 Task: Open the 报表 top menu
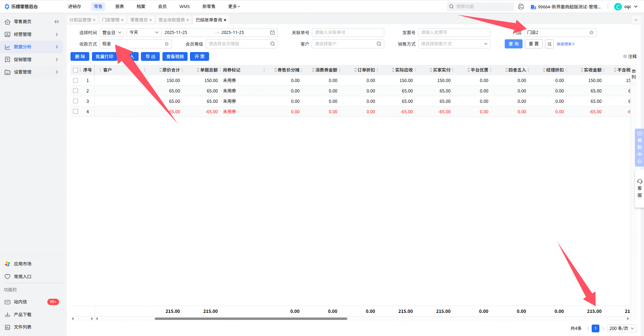click(x=119, y=7)
